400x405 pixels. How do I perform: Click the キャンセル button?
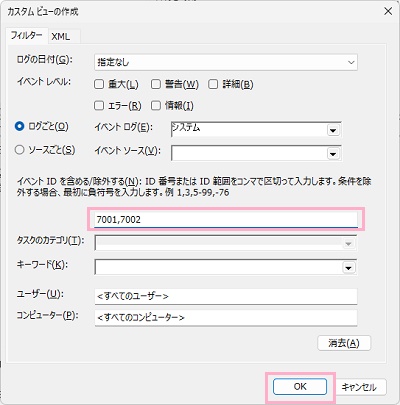359,387
